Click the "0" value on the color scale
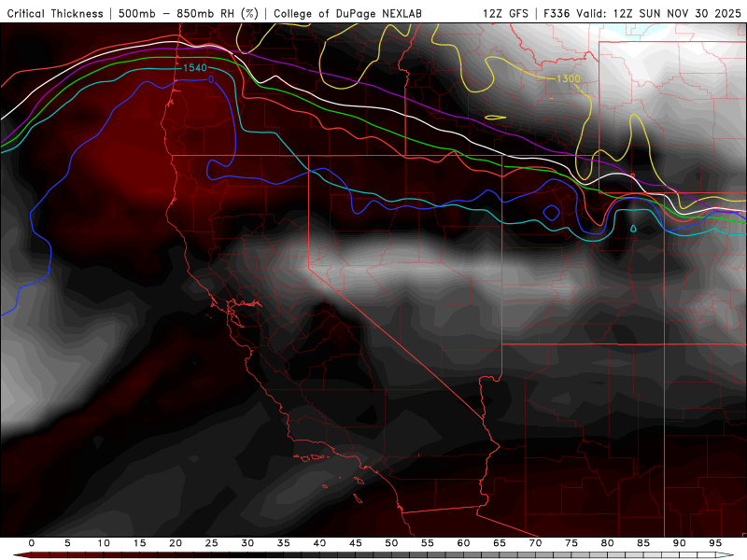Screen dimensions: 747x560 click(32, 543)
